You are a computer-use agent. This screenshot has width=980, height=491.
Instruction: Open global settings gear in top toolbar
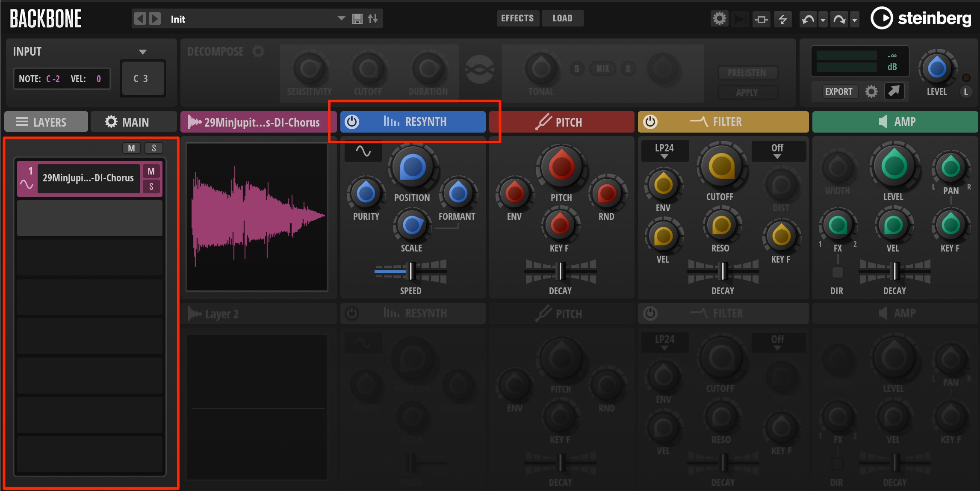[x=719, y=19]
